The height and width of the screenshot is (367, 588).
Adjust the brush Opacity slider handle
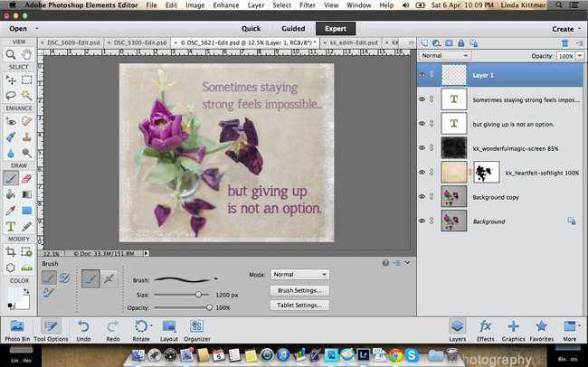209,307
